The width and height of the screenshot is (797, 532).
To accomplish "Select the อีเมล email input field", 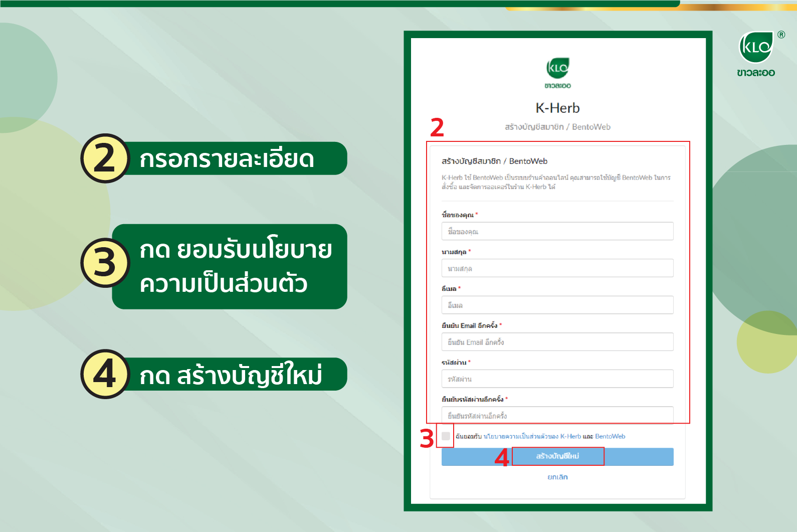I will tap(557, 305).
